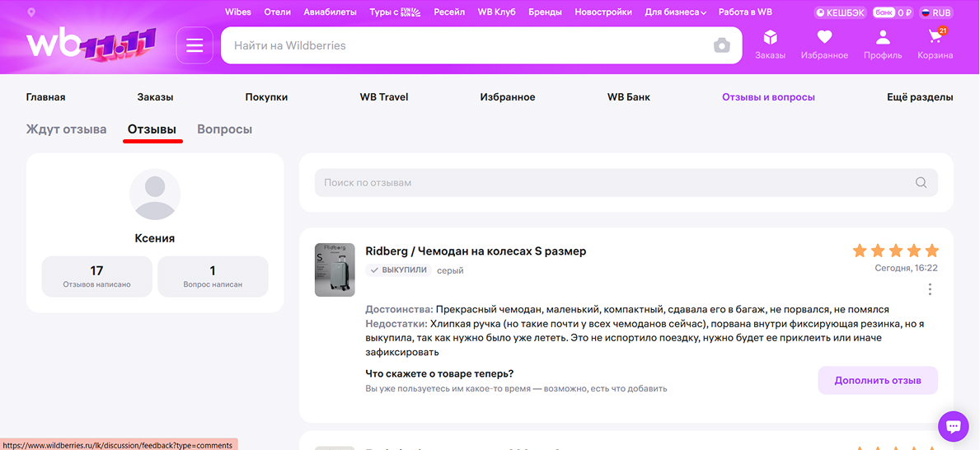Image resolution: width=980 pixels, height=450 pixels.
Task: Click the Ridberg suitcase product thumbnail
Action: point(335,270)
